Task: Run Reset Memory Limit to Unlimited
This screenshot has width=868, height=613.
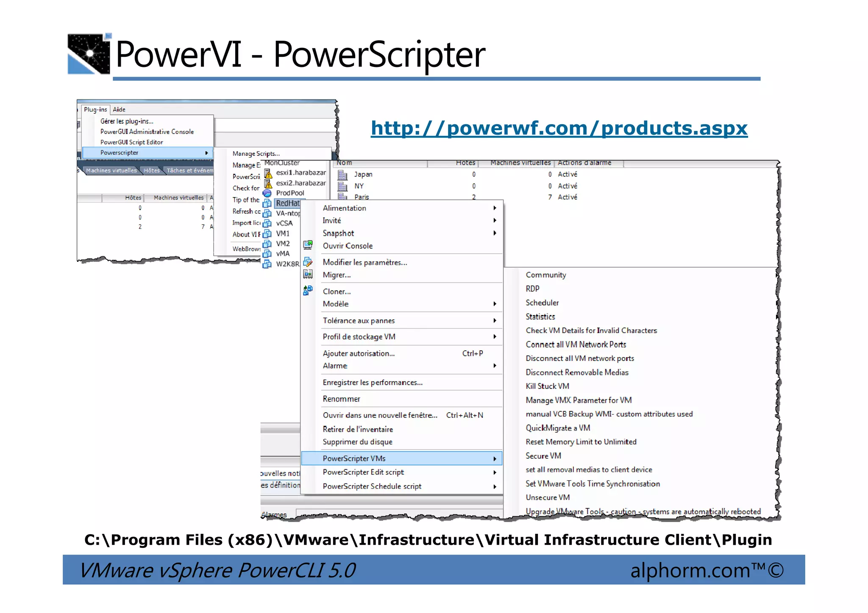Action: pyautogui.click(x=581, y=442)
